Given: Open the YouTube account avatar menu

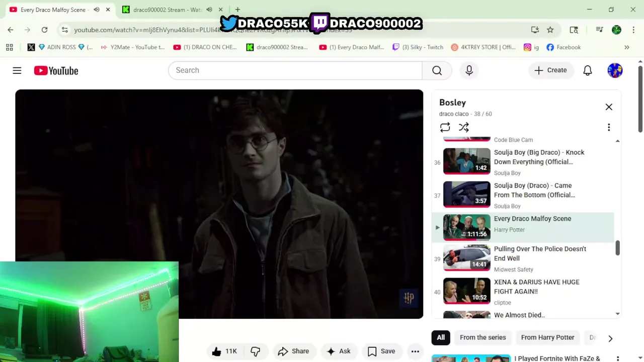Looking at the screenshot, I should pos(615,70).
